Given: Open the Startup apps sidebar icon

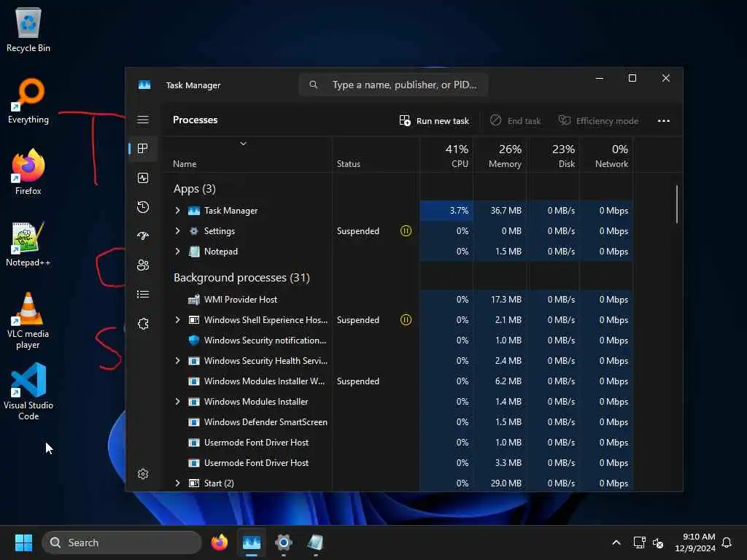Looking at the screenshot, I should pyautogui.click(x=143, y=236).
